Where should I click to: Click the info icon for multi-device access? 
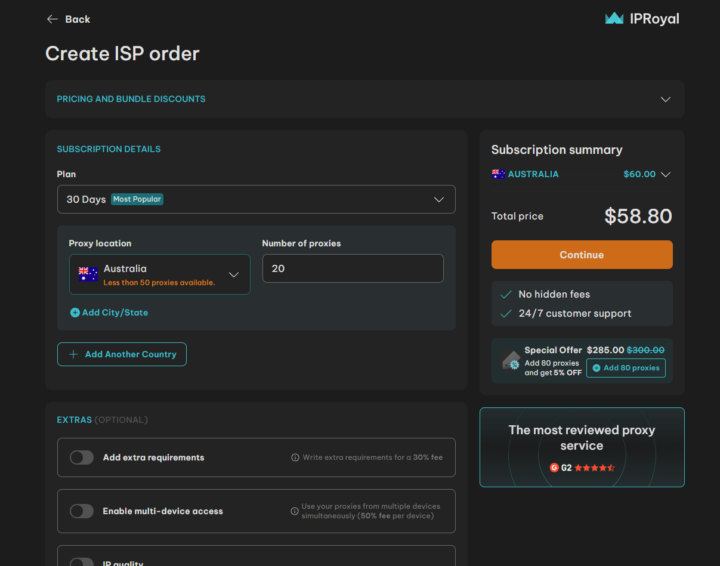[x=295, y=508]
